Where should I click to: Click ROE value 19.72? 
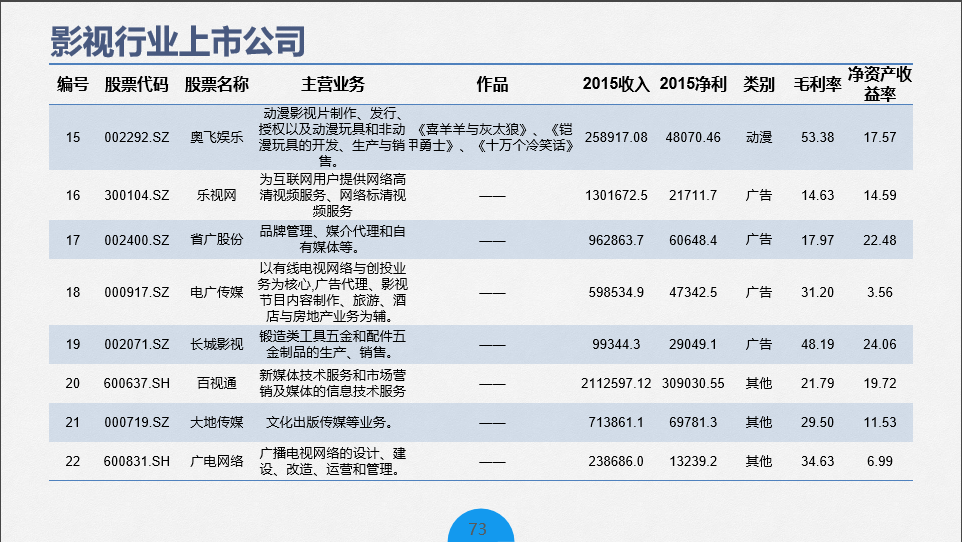[x=880, y=383]
